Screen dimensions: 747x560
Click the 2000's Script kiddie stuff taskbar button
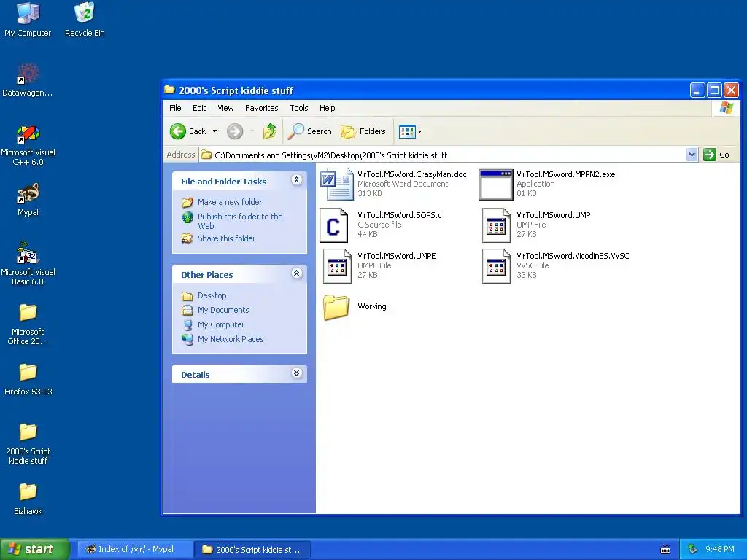(x=252, y=550)
